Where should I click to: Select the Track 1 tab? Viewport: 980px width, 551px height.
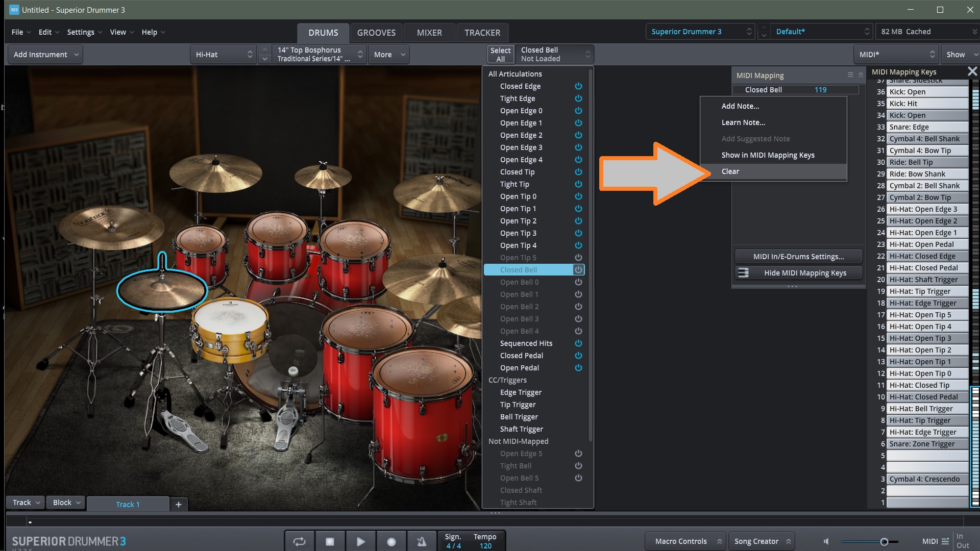coord(128,504)
